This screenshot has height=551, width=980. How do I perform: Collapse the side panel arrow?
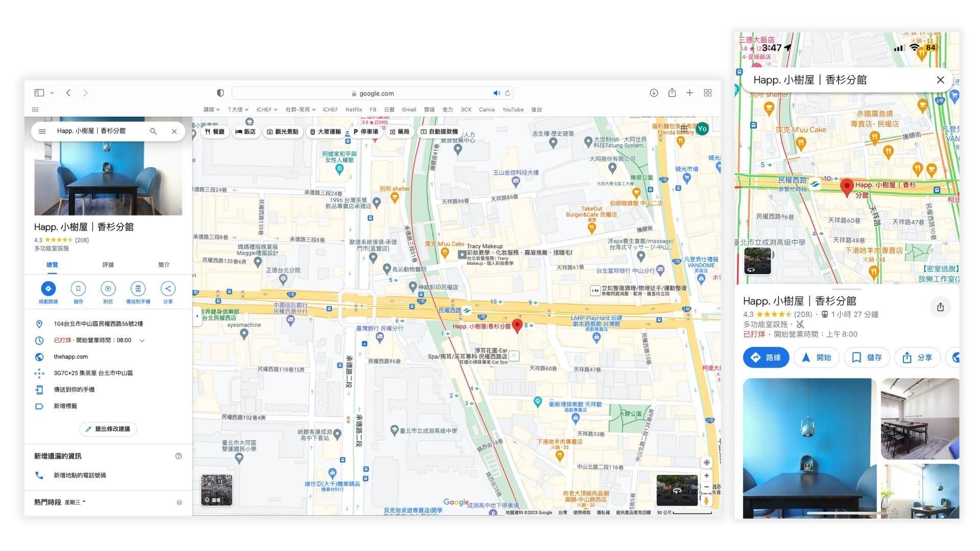[197, 316]
